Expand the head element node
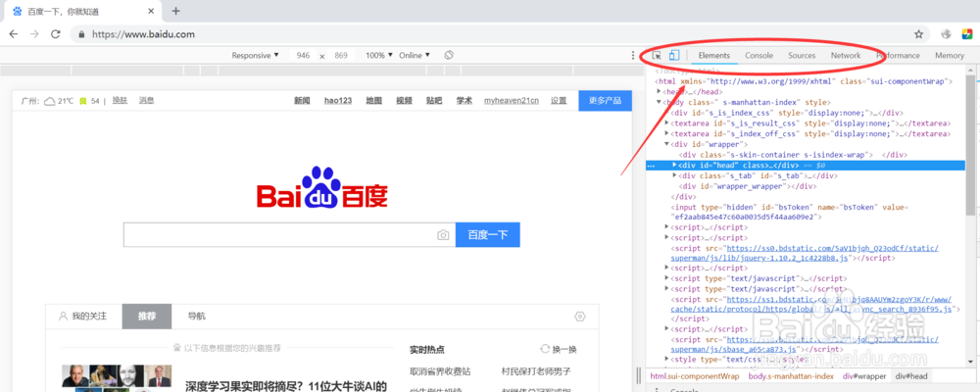Viewport: 980px width, 392px height. coord(659,92)
